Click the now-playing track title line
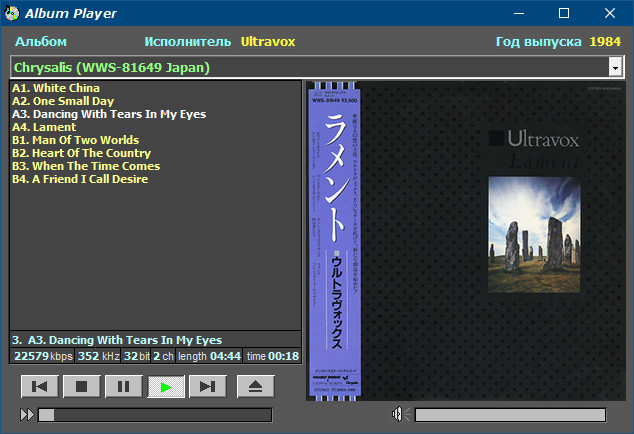634x434 pixels. [x=155, y=340]
